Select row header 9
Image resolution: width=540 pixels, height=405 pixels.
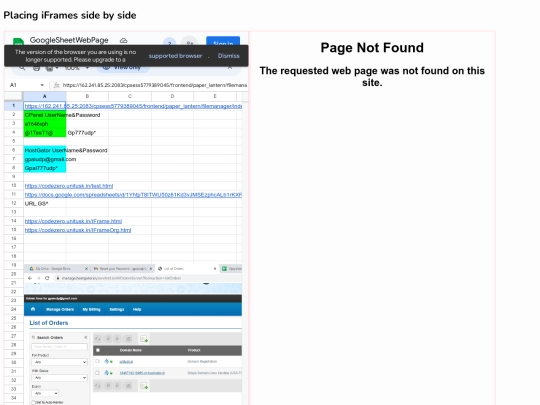14,177
